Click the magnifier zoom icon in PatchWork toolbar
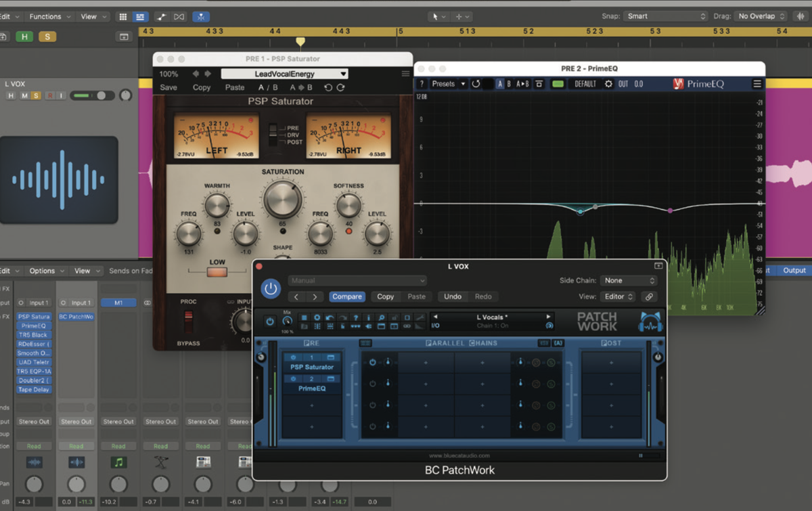Image resolution: width=812 pixels, height=511 pixels. pyautogui.click(x=381, y=317)
